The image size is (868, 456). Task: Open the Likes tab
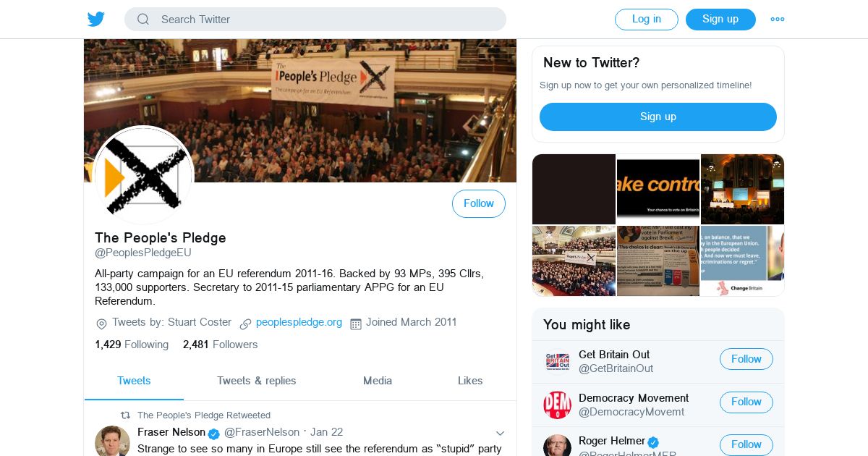[470, 381]
